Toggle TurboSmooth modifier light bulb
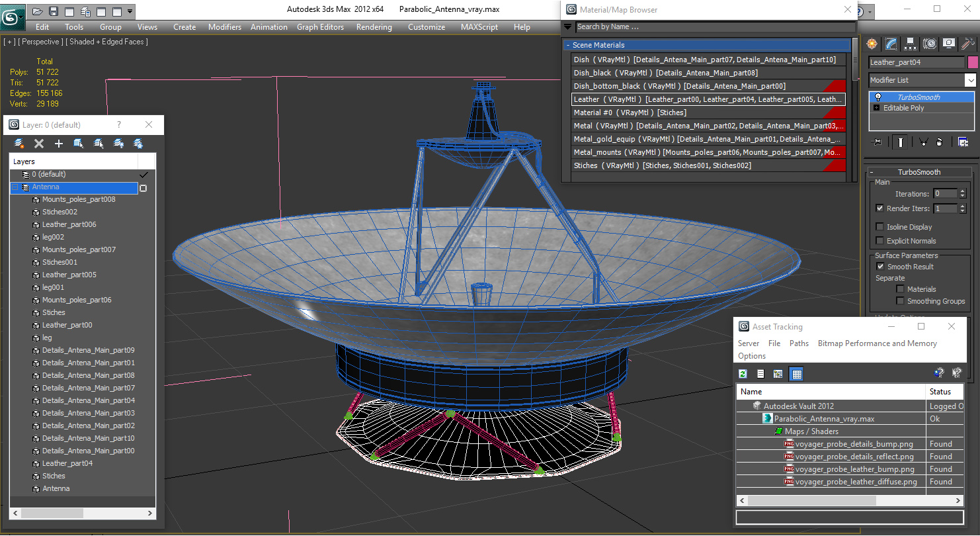The width and height of the screenshot is (980, 536). pos(878,97)
